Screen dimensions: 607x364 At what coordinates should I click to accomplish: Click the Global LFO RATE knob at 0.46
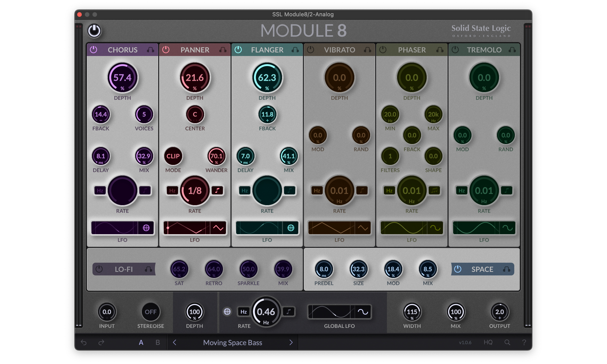coord(266,312)
